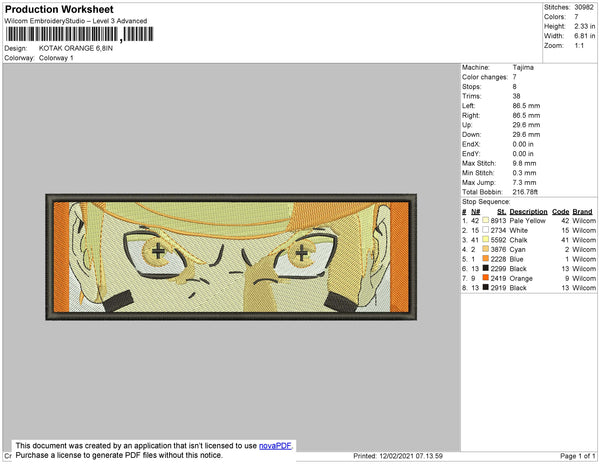The height and width of the screenshot is (464, 600).
Task: Click the Orange thread color swatch
Action: tap(486, 278)
